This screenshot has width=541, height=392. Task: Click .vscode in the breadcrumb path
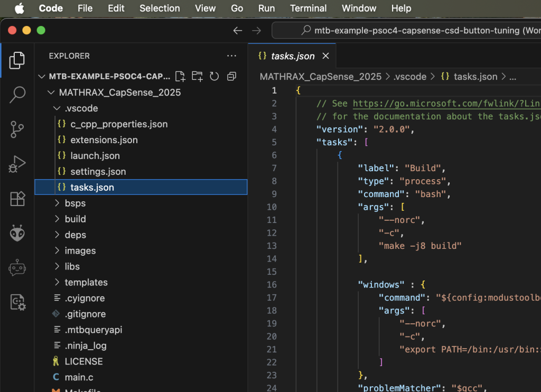point(410,77)
